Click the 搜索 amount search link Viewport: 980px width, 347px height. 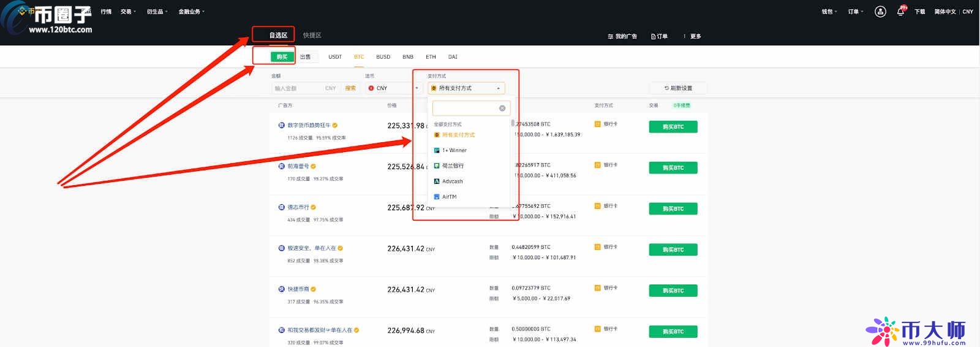[x=350, y=88]
